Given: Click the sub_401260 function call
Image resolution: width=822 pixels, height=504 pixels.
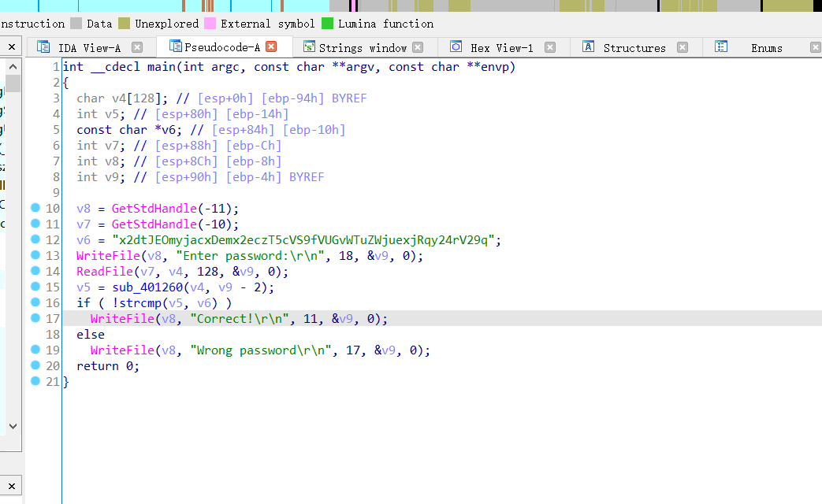Looking at the screenshot, I should [x=147, y=287].
